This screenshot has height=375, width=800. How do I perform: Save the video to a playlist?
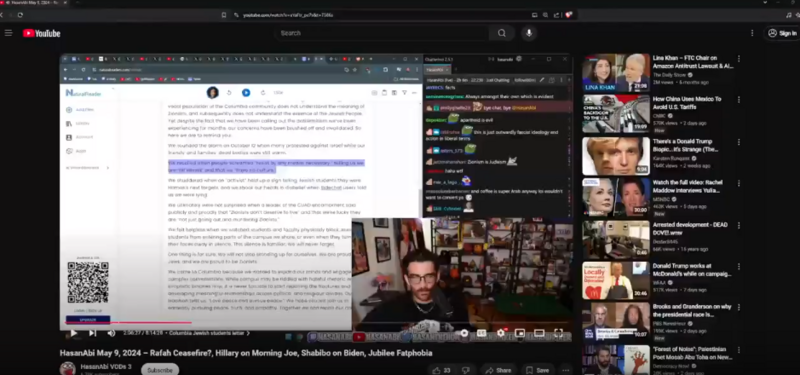click(x=537, y=370)
